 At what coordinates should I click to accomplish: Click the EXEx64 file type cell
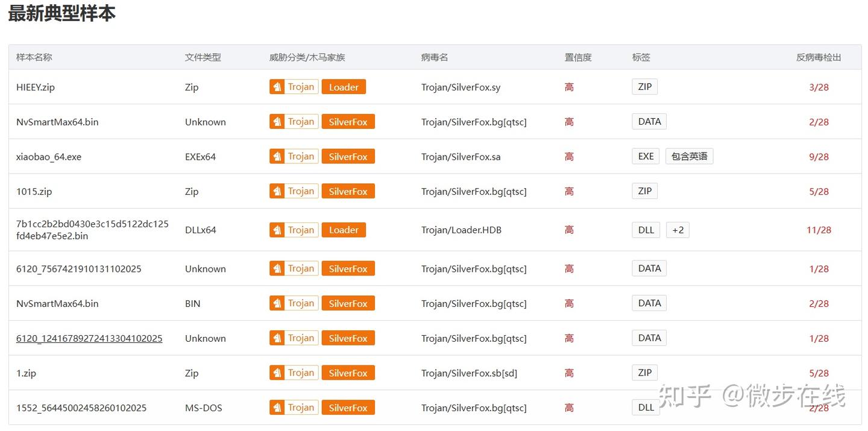coord(201,157)
